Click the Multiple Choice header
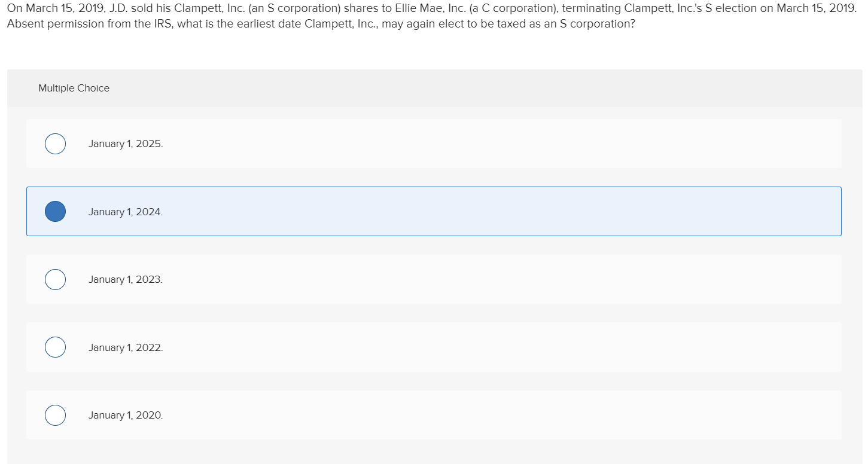This screenshot has height=467, width=868. 74,88
